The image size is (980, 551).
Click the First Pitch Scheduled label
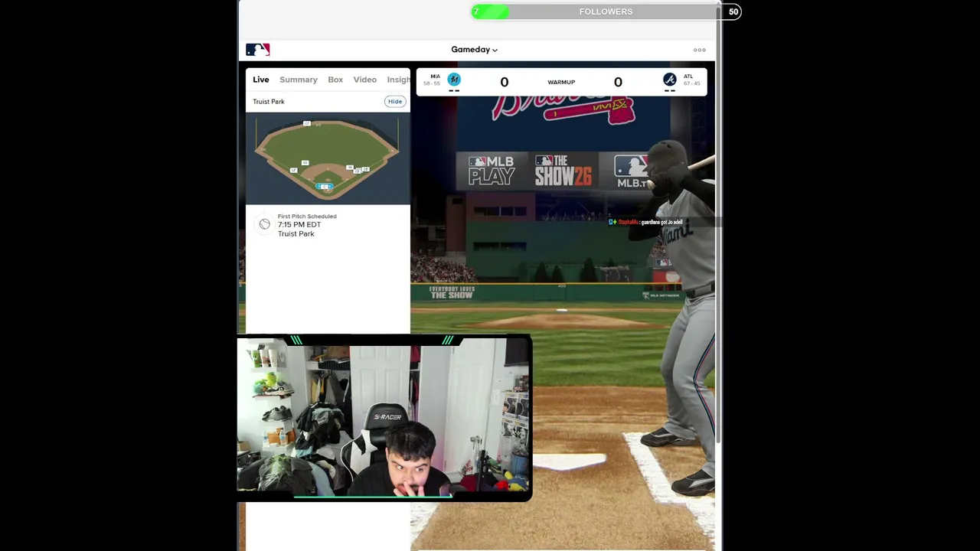[x=307, y=217]
